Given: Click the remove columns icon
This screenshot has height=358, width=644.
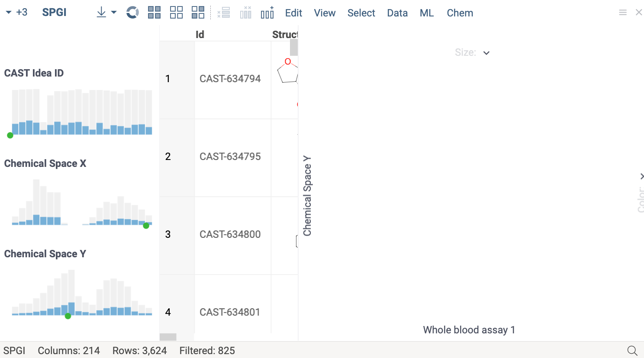Looking at the screenshot, I should point(245,12).
